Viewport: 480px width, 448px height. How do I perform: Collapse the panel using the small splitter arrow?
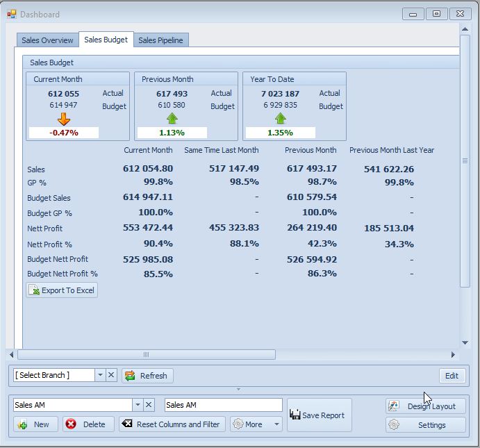[x=238, y=389]
